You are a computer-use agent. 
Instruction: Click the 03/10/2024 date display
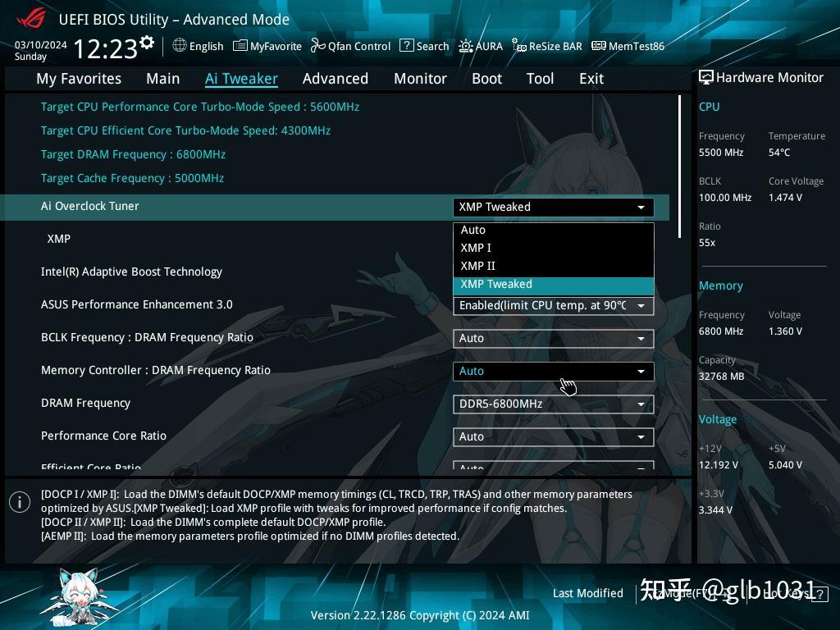[41, 45]
